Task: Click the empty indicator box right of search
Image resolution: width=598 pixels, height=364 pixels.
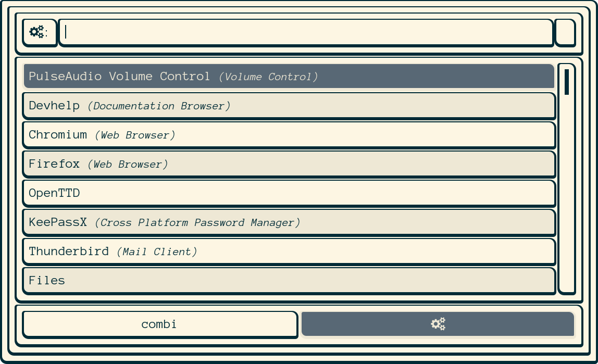Action: pos(565,32)
